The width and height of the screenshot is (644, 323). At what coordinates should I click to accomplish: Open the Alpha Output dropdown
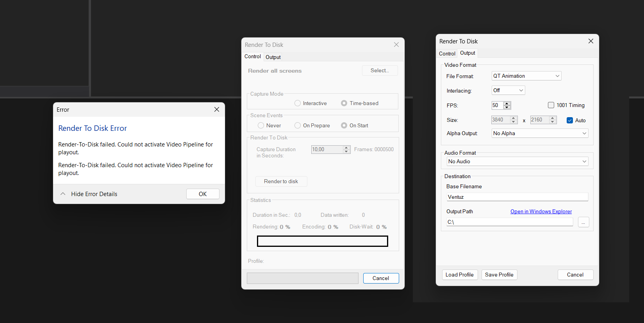coord(540,134)
